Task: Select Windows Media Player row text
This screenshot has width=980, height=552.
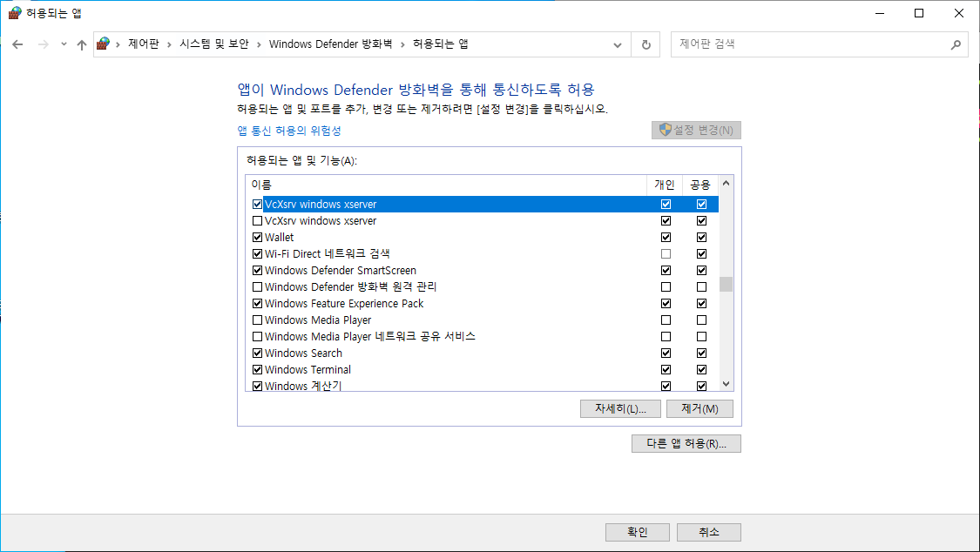Action: [317, 320]
